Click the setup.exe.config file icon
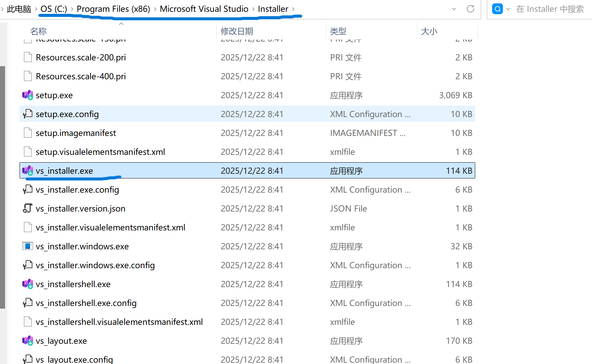This screenshot has height=364, width=592. coord(28,114)
